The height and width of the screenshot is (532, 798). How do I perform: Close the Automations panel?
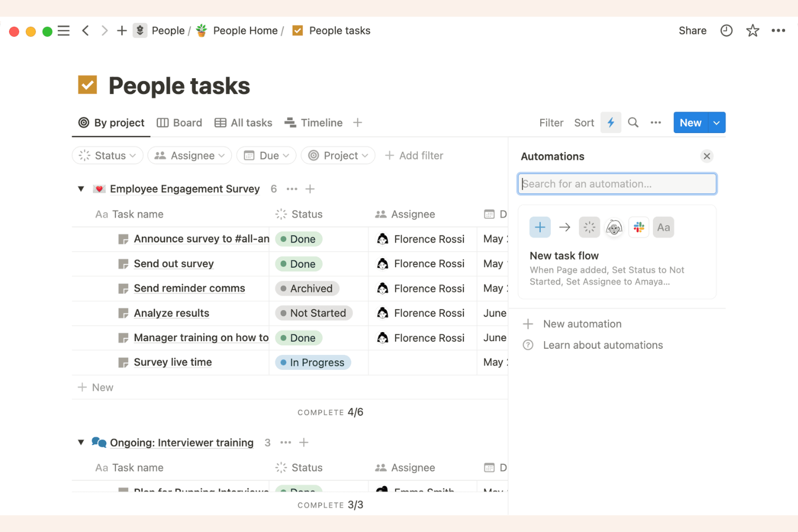click(707, 156)
